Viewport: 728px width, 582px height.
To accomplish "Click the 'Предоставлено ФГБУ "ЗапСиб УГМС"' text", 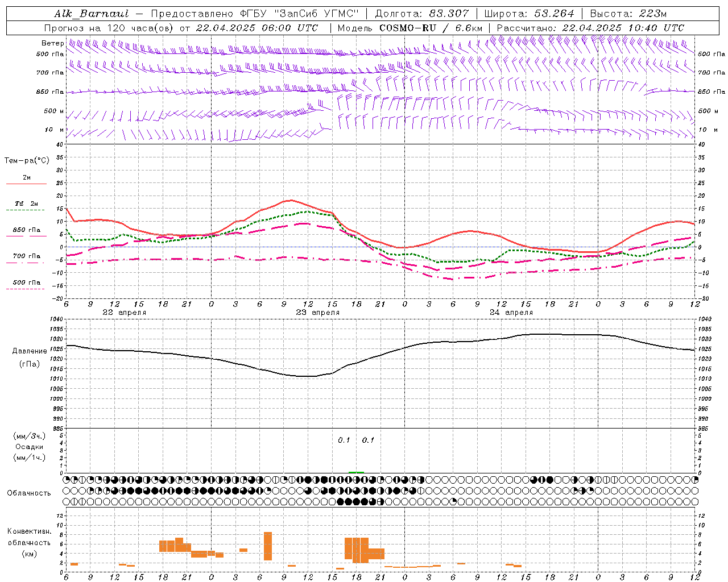I will pyautogui.click(x=255, y=14).
